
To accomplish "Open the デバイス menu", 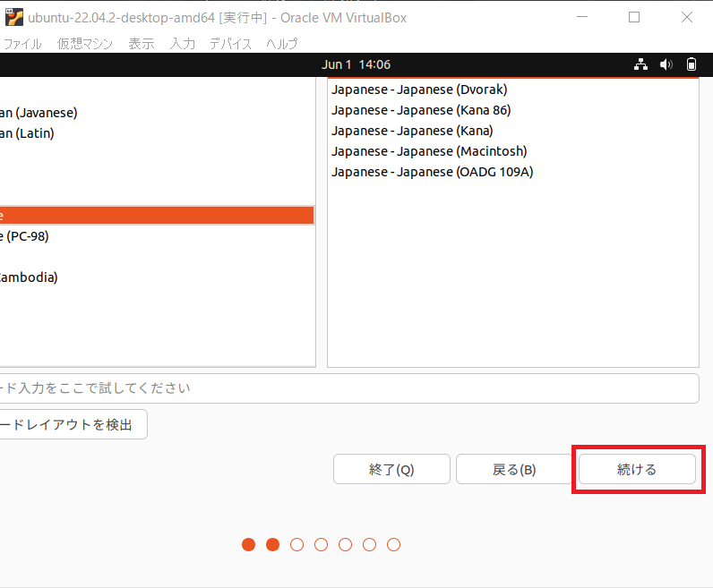I will pyautogui.click(x=230, y=44).
